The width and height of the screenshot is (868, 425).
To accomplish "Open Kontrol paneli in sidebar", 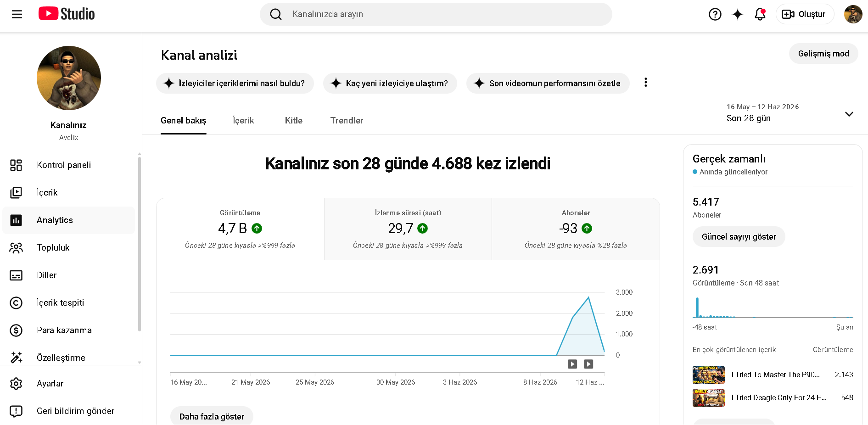I will [x=69, y=165].
